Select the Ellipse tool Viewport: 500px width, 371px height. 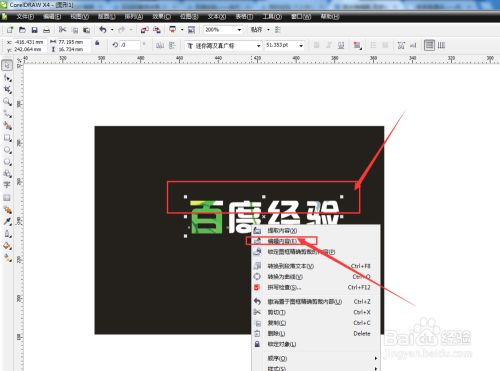pos(7,150)
